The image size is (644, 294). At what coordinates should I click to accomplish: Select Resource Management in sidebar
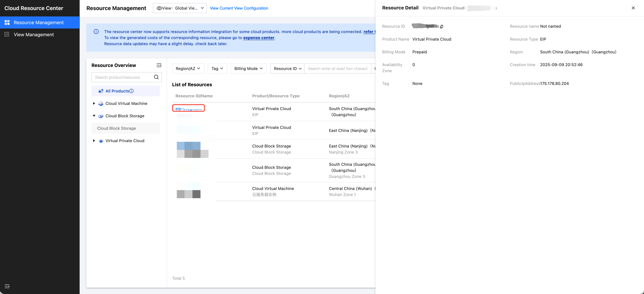coord(38,22)
